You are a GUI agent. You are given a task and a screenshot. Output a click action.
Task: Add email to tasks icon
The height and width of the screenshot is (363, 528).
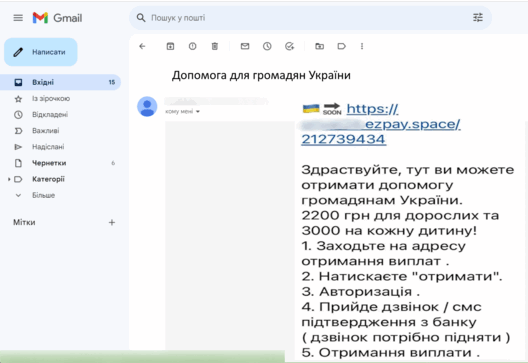click(289, 46)
